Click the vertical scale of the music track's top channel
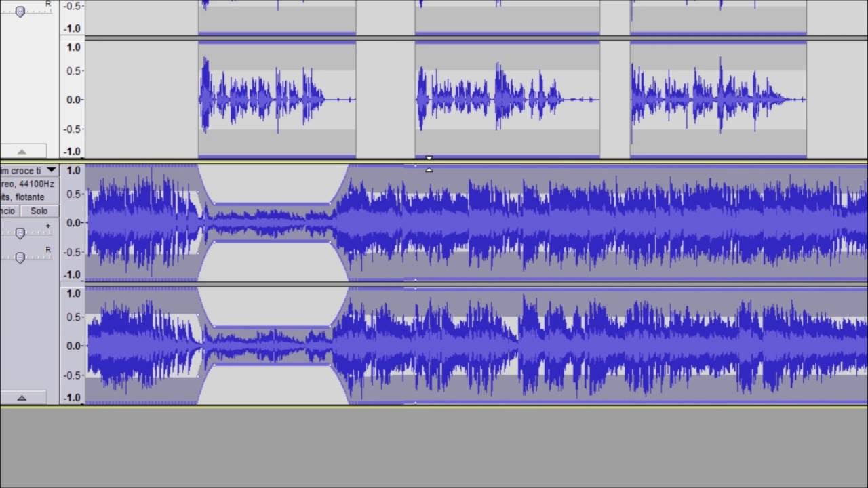This screenshot has height=488, width=868. tap(73, 222)
